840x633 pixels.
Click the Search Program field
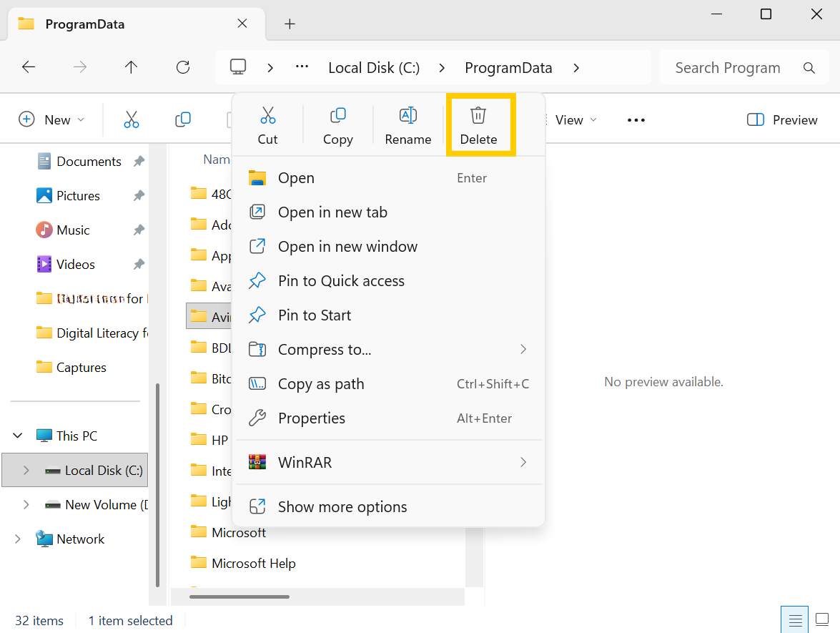(743, 68)
